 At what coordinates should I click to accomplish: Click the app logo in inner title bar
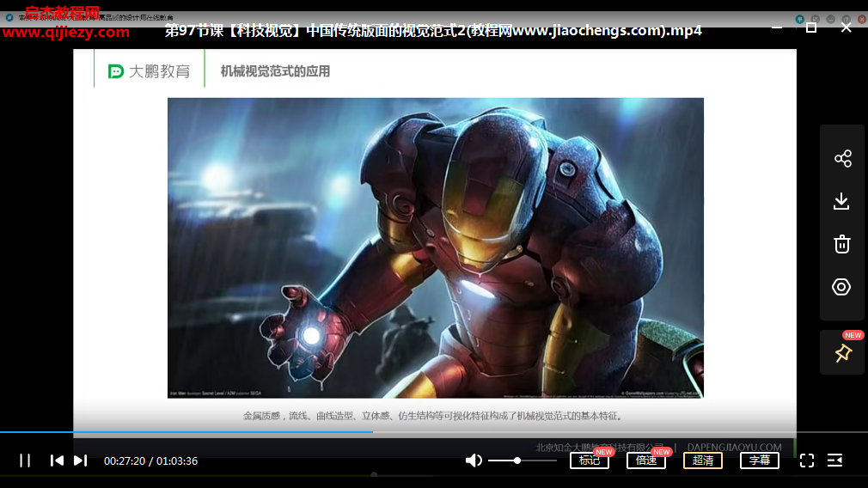(9, 18)
